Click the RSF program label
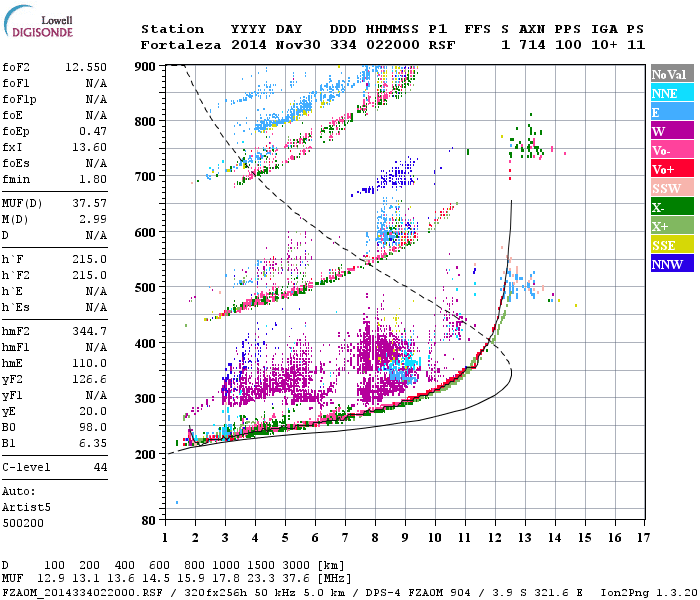Image resolution: width=700 pixels, height=600 pixels. pos(442,45)
